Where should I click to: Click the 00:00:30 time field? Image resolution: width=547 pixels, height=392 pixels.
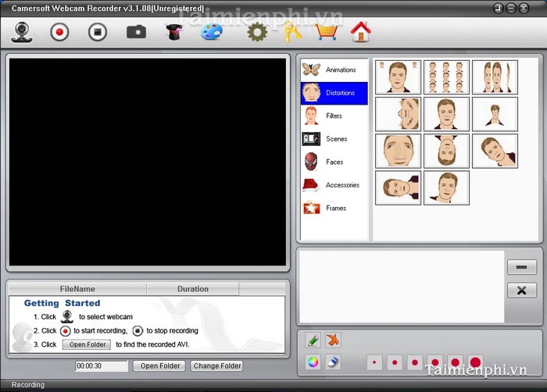click(102, 366)
